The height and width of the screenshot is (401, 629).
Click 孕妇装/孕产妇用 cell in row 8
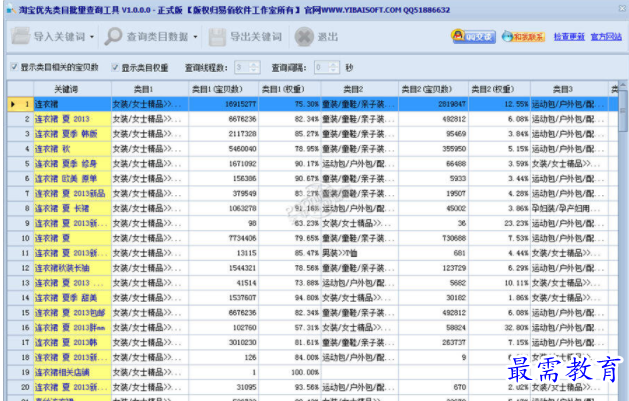tap(570, 209)
